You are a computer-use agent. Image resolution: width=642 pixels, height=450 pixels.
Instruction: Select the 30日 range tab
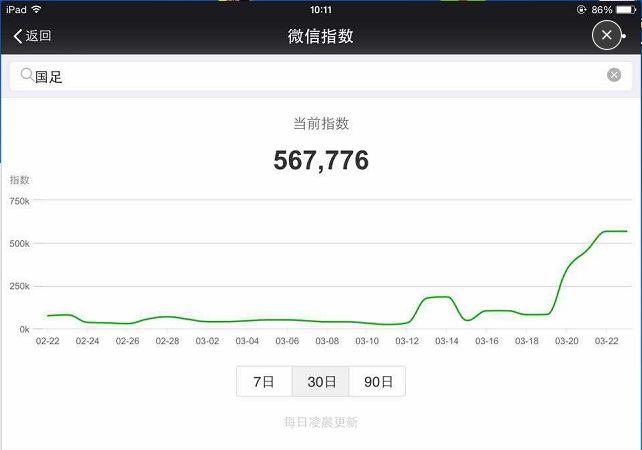click(321, 382)
